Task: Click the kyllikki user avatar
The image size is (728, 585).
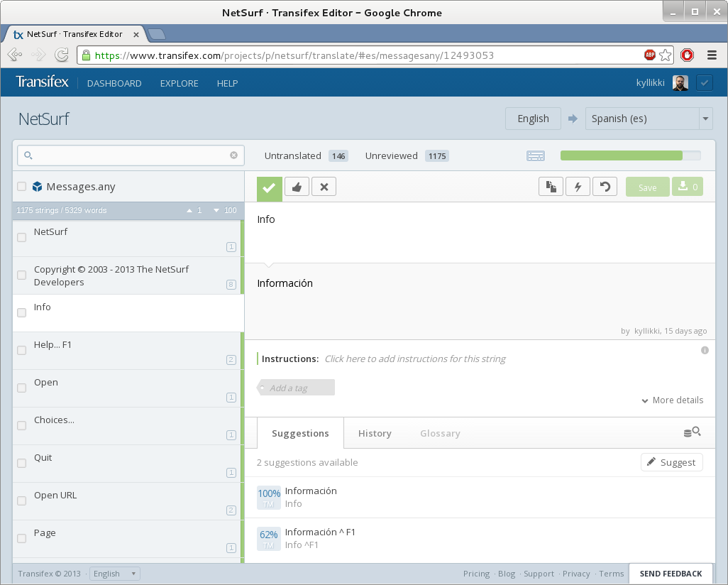Action: pos(680,83)
